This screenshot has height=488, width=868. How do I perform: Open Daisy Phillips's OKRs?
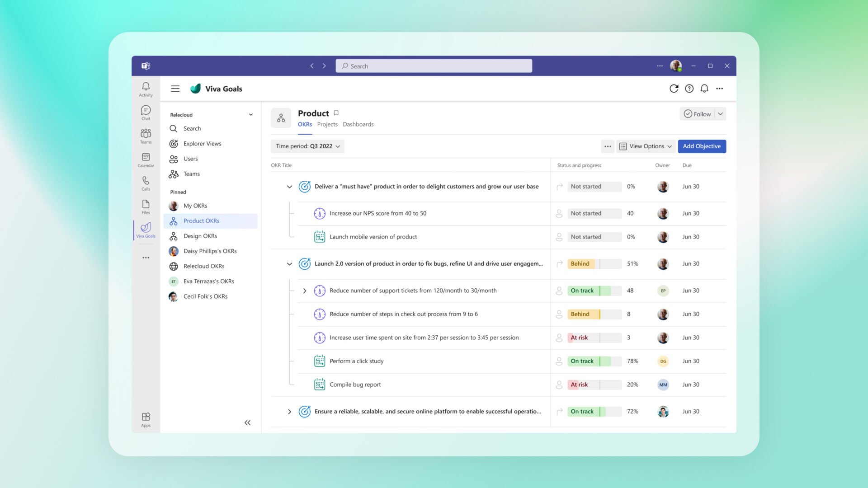[x=211, y=251]
